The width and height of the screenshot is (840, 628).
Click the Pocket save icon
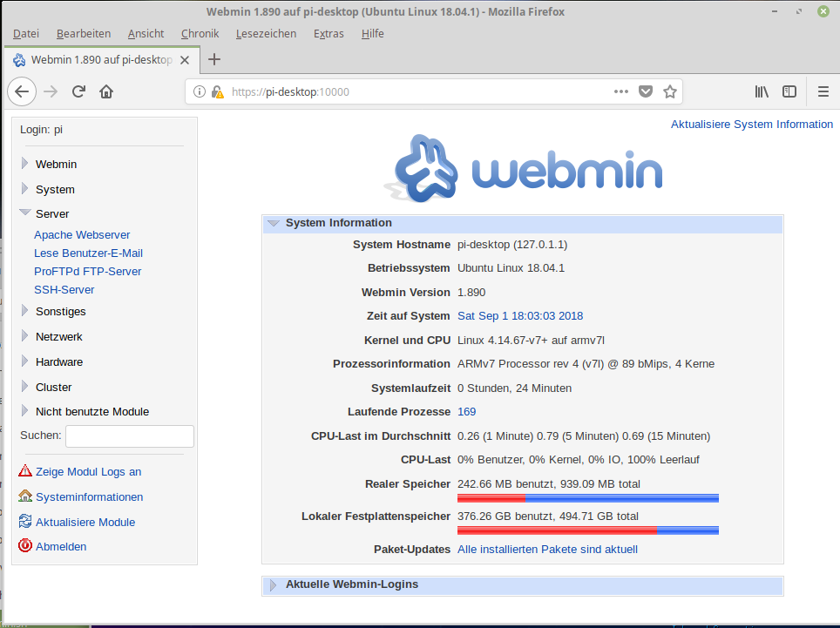646,91
